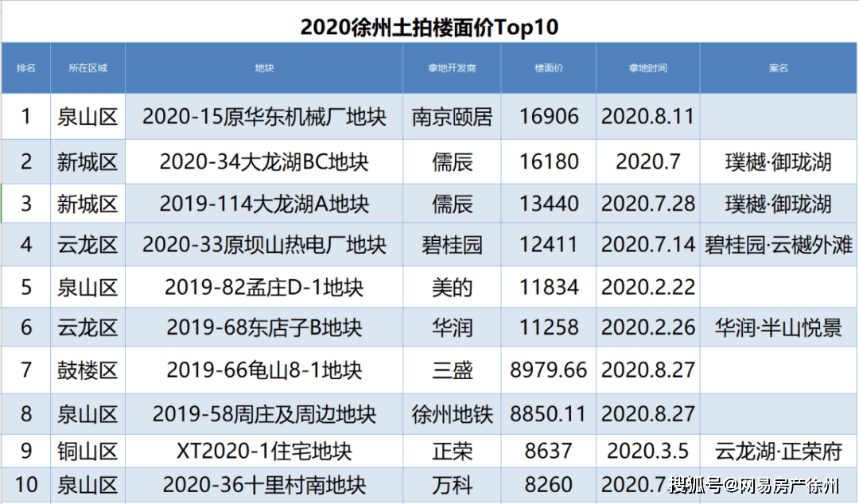Select the date cell 2020.2.22
Viewport: 859px width, 504px height.
point(648,287)
